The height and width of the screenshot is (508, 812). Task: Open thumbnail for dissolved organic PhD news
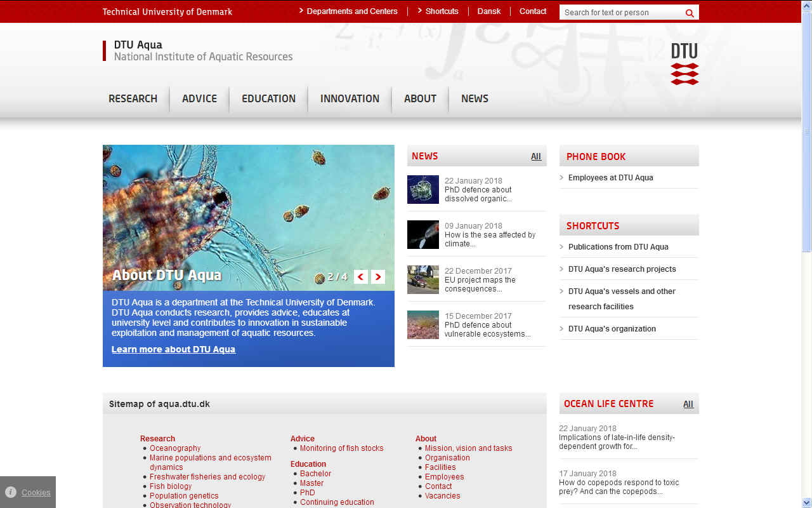(x=423, y=189)
